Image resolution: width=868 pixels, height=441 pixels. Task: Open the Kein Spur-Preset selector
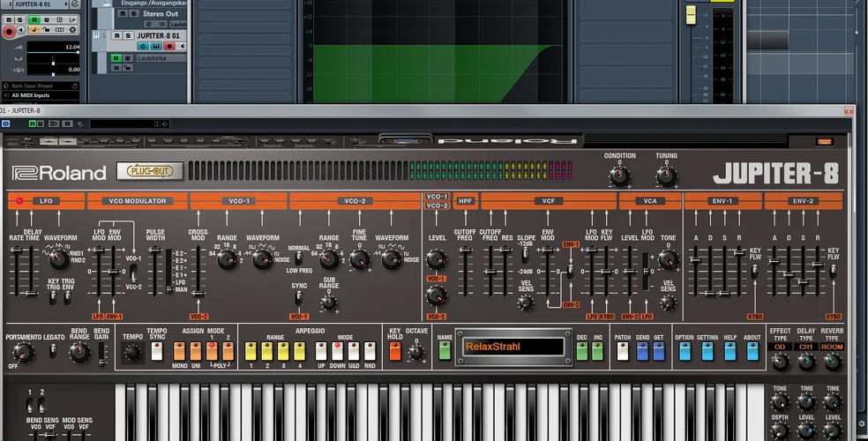[41, 86]
